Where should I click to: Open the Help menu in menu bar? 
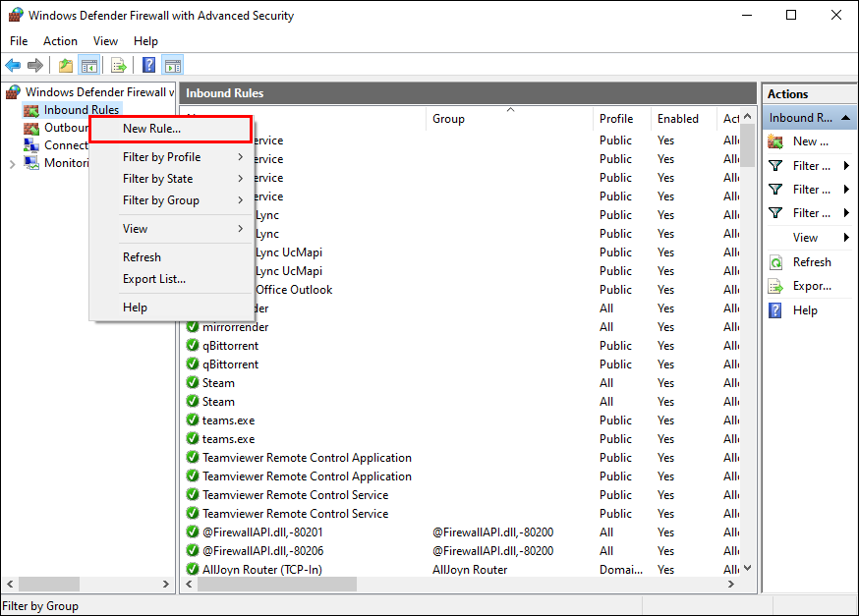coord(145,41)
